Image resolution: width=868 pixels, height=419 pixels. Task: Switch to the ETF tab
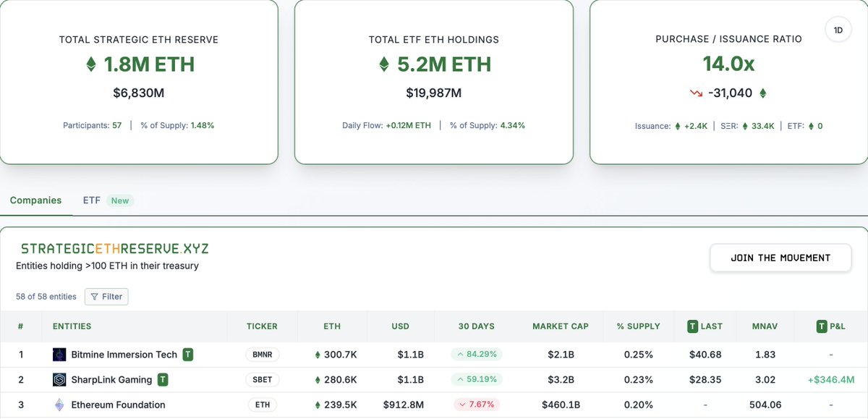[x=91, y=200]
